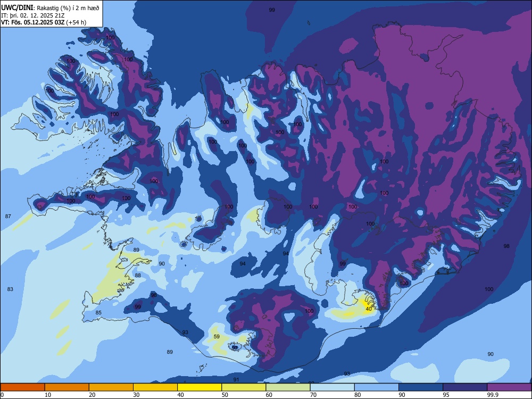The height and width of the screenshot is (399, 532).
Task: Click the 83 value over the western sea
Action: (x=10, y=289)
